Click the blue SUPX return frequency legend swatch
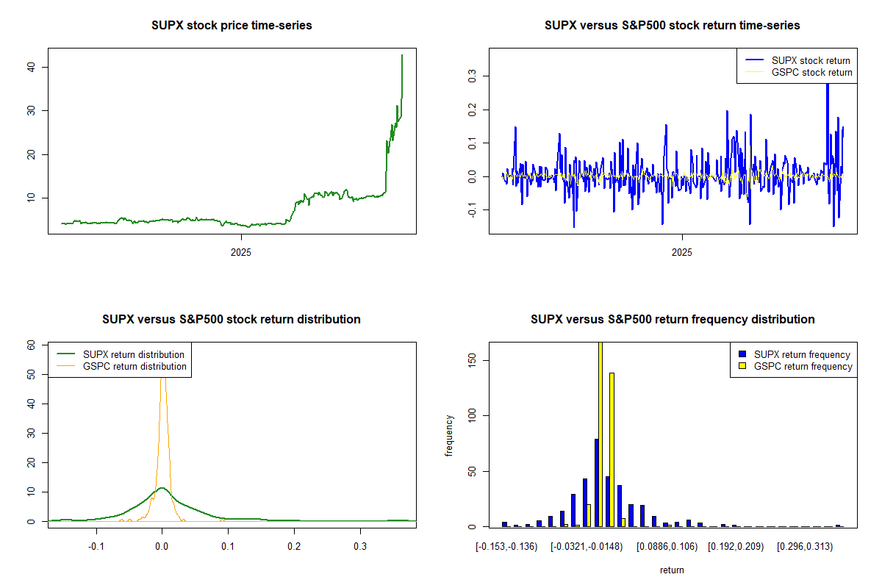The image size is (882, 588). (x=742, y=354)
